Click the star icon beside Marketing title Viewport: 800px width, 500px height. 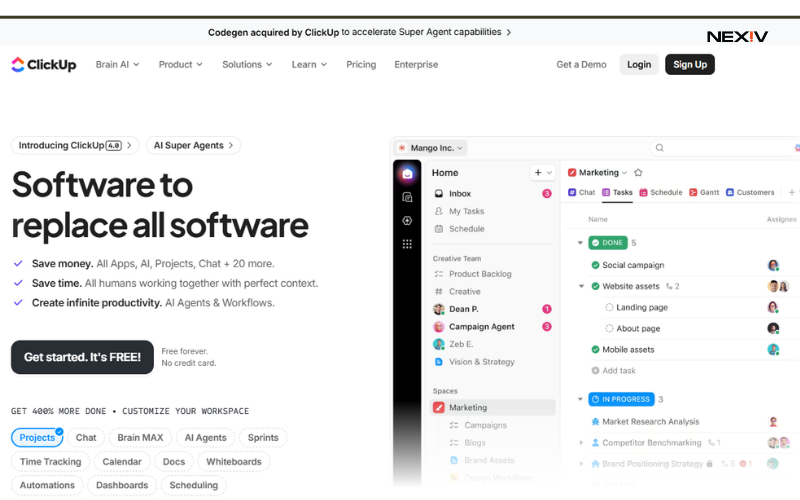point(638,173)
